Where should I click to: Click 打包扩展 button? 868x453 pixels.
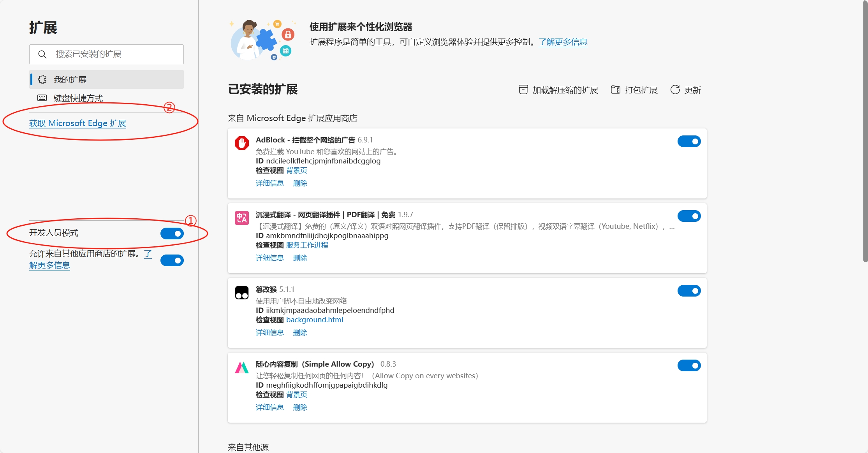point(634,90)
